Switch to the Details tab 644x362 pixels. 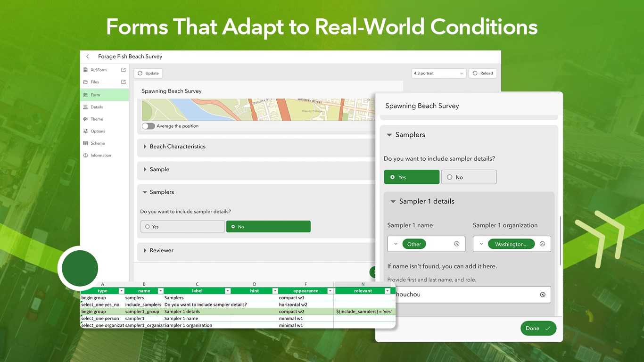click(104, 107)
